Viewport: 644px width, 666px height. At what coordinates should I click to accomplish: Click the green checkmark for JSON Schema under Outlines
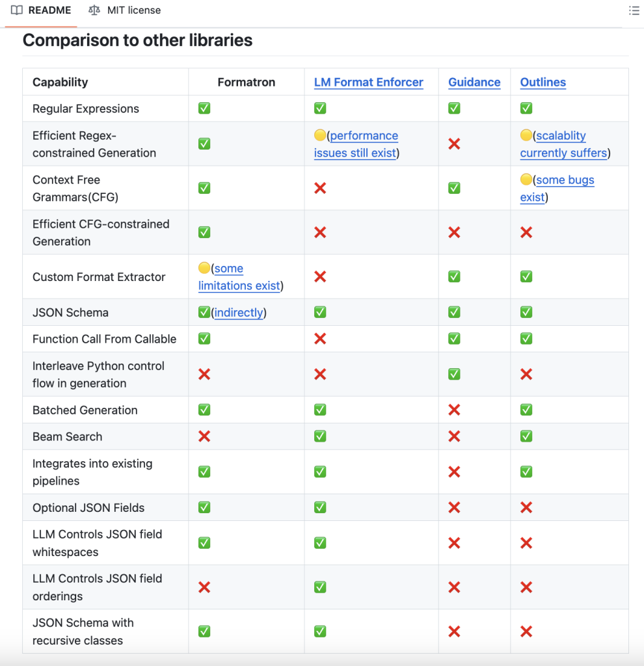(x=526, y=312)
